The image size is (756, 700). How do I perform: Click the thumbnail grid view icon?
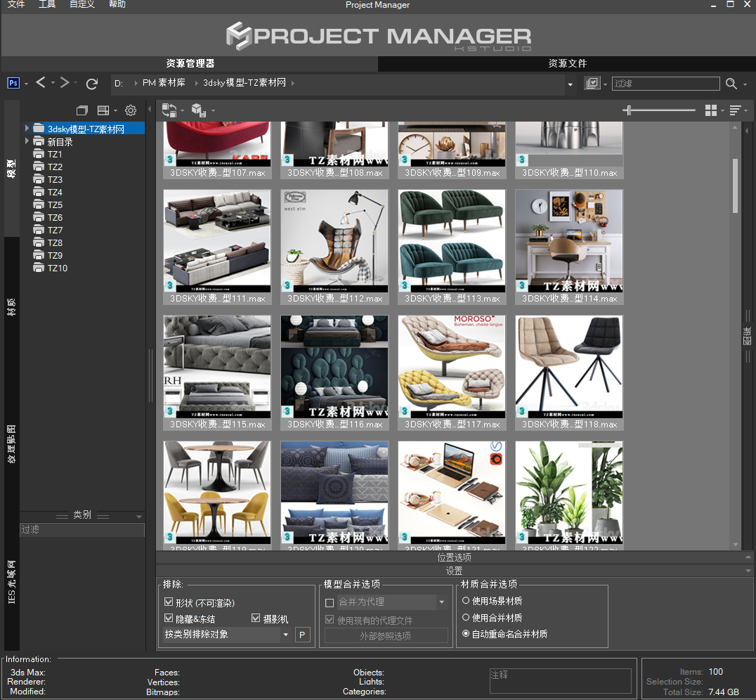pyautogui.click(x=712, y=110)
